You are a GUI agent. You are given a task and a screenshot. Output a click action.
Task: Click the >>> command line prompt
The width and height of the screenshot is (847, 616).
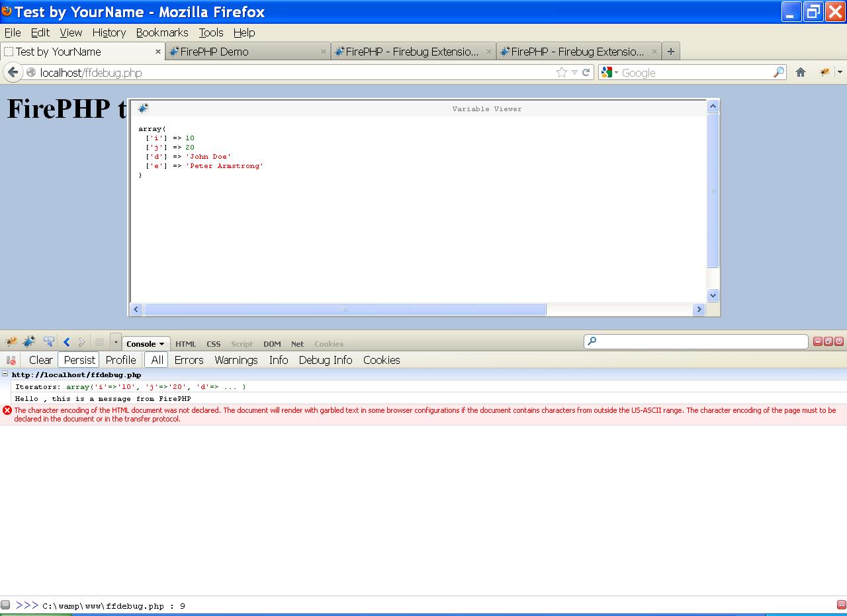27,605
